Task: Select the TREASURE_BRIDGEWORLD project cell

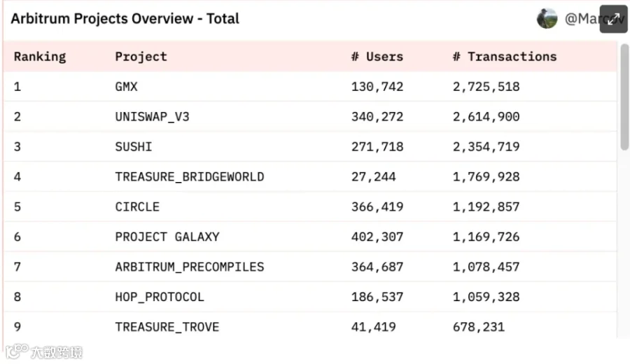Action: [189, 177]
